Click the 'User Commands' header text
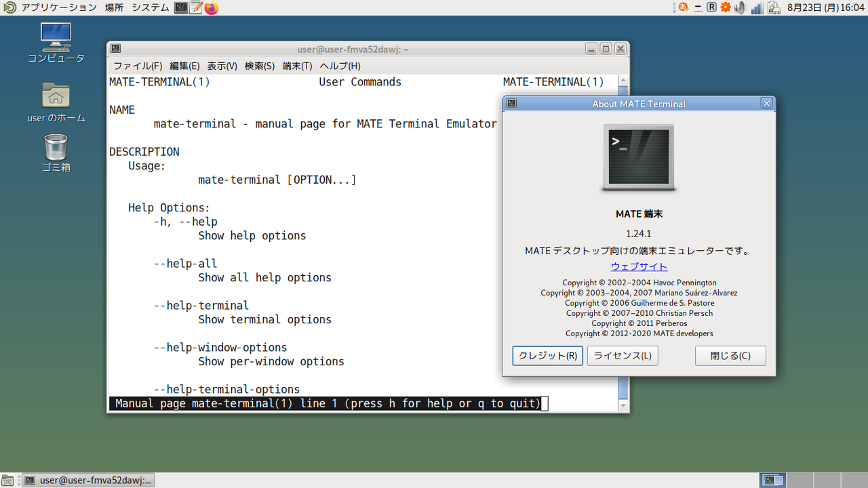 click(x=360, y=82)
